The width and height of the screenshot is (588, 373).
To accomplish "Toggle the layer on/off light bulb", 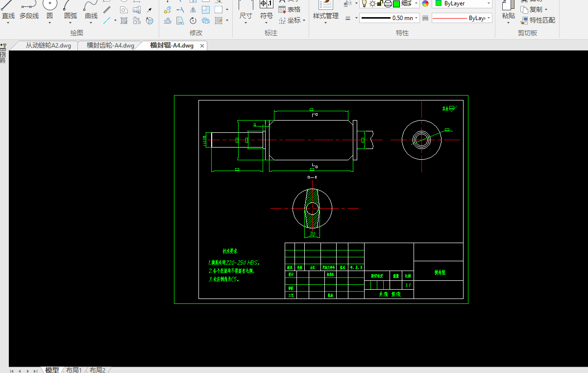I will pos(364,4).
